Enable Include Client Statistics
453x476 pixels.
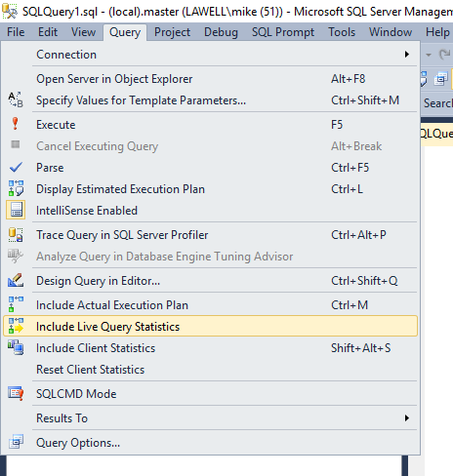click(210, 348)
